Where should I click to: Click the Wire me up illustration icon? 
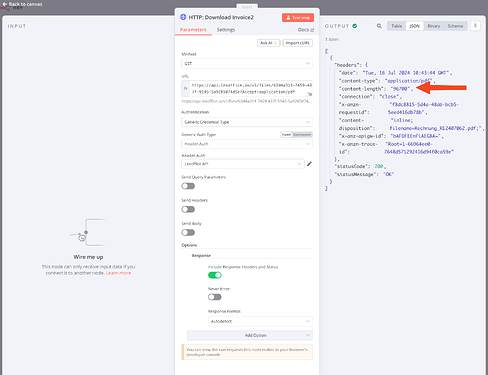pos(88,233)
